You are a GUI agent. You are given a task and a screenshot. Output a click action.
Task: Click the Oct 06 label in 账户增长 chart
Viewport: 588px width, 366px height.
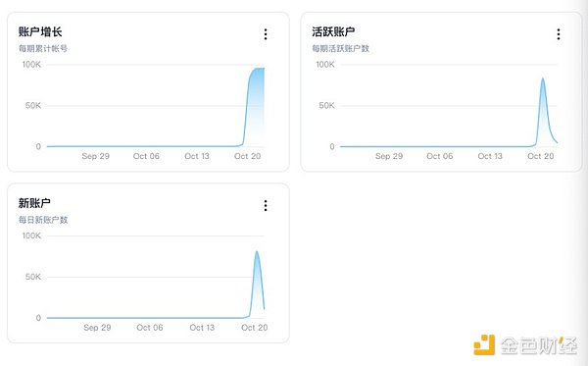[x=146, y=156]
